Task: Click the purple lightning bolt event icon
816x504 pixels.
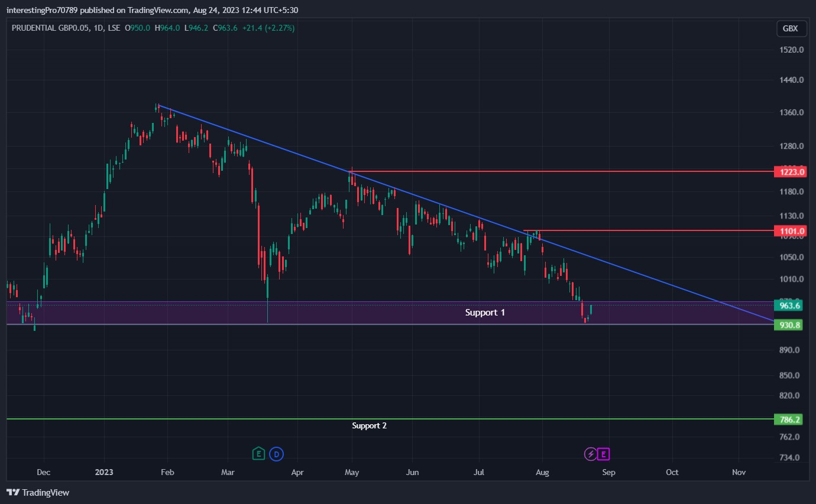Action: click(590, 454)
